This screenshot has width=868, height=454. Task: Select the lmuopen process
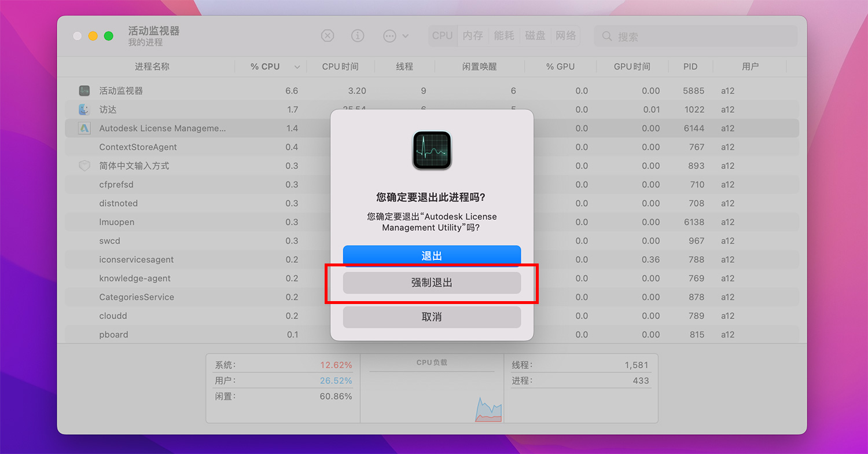pos(117,222)
